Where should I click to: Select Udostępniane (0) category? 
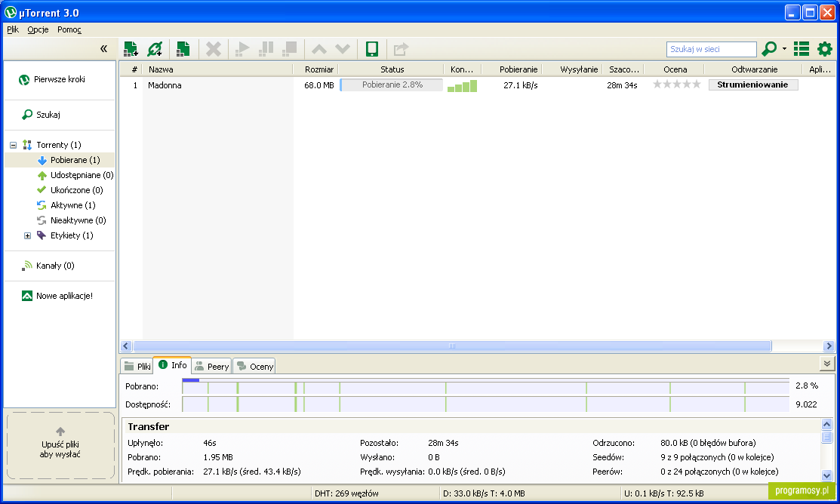(82, 175)
